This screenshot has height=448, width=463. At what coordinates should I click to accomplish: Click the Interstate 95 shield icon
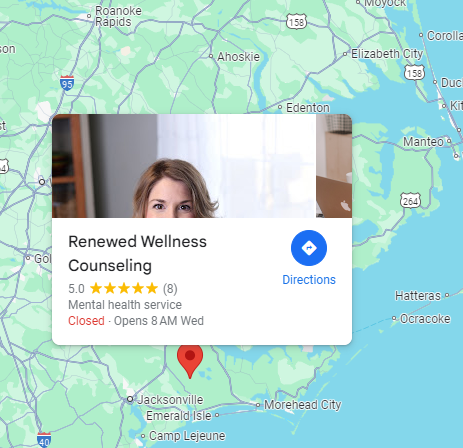(x=67, y=83)
